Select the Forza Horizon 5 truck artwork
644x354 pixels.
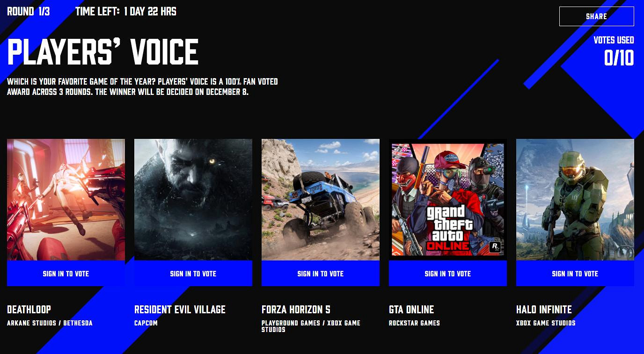coord(321,200)
